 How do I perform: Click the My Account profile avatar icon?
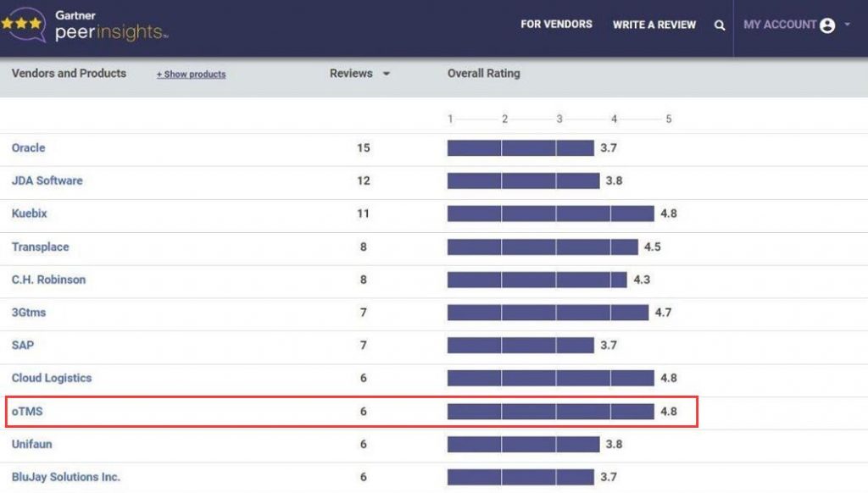pyautogui.click(x=827, y=25)
